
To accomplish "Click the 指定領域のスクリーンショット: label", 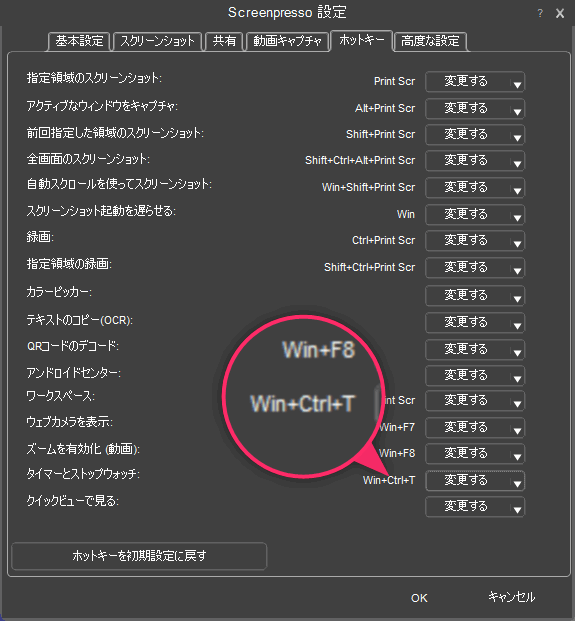I will 94,78.
